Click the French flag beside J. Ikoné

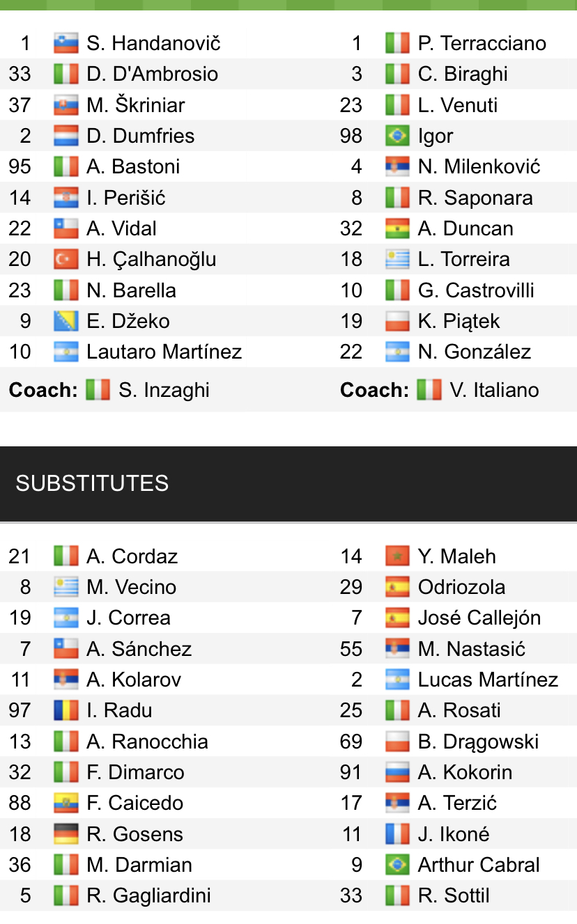pos(397,834)
